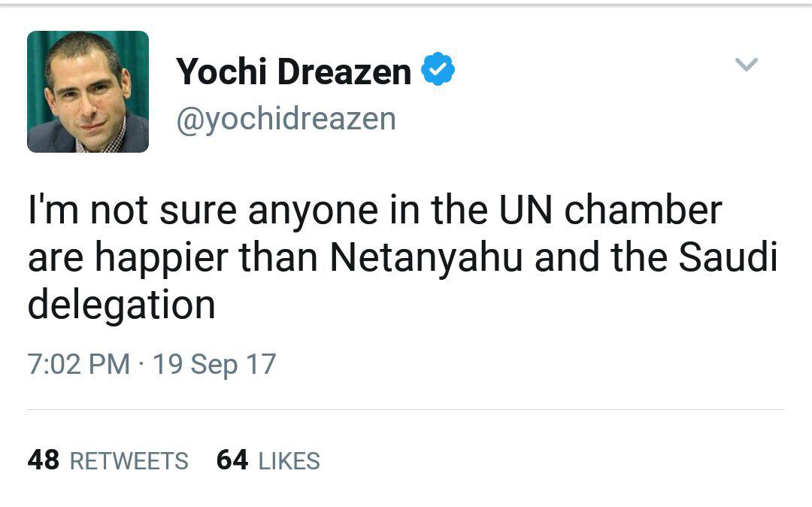Click the "19 Sep 17" date
The width and height of the screenshot is (812, 507).
coord(214,365)
